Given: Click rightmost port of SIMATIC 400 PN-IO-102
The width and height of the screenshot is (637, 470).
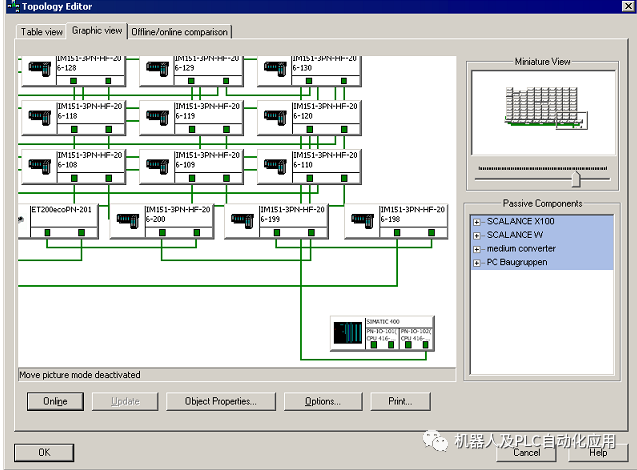Looking at the screenshot, I should click(425, 344).
